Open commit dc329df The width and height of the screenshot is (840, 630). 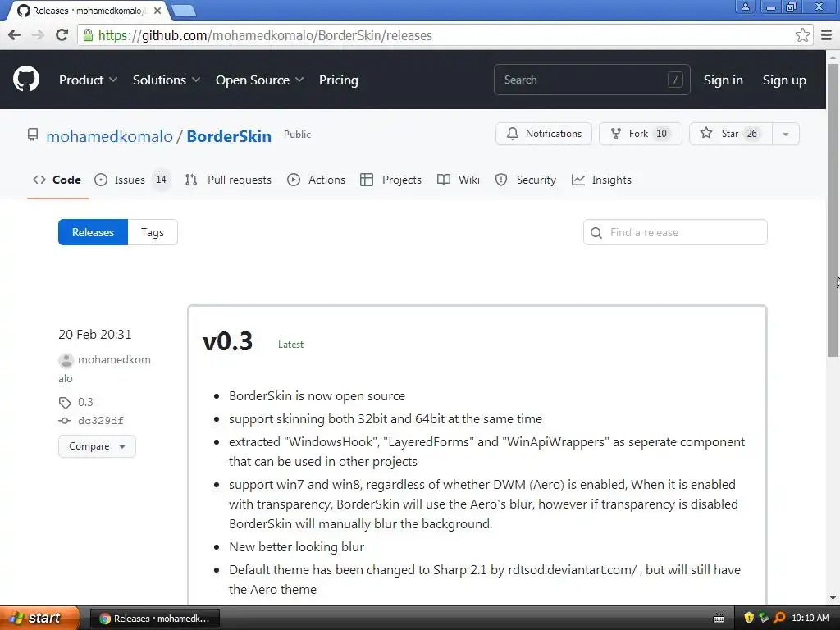click(x=101, y=421)
